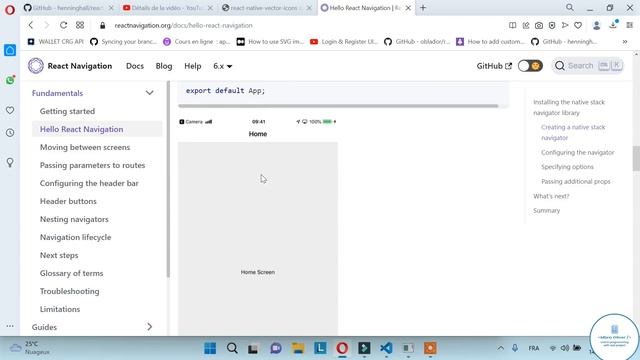Image resolution: width=640 pixels, height=360 pixels.
Task: Jump to Configuring the navigator section
Action: 578,152
